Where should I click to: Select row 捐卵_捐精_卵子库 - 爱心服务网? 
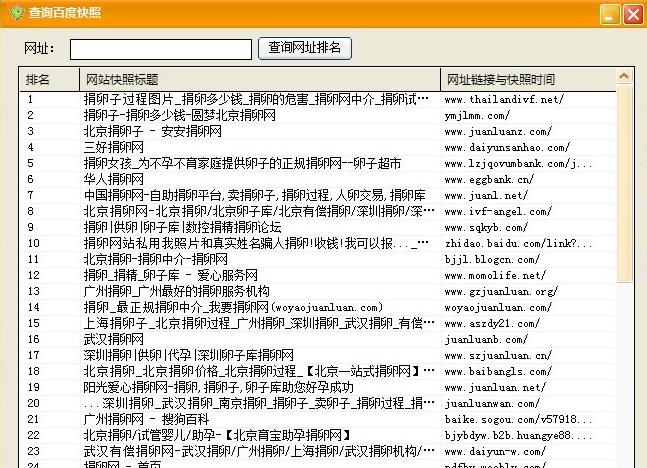[x=318, y=276]
